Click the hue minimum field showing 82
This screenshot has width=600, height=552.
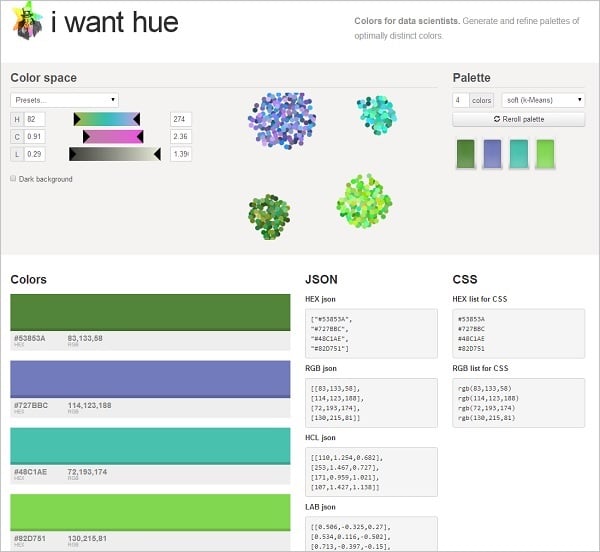[35, 119]
